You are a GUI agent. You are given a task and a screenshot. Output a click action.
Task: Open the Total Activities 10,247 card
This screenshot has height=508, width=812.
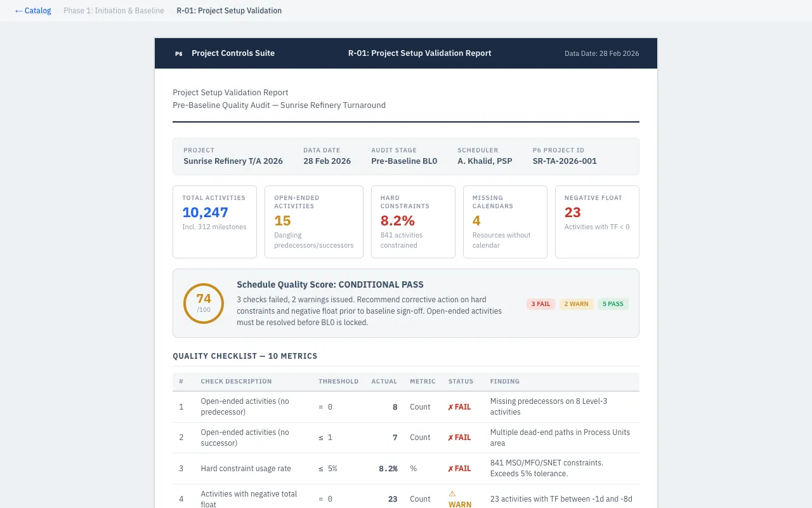pos(214,222)
